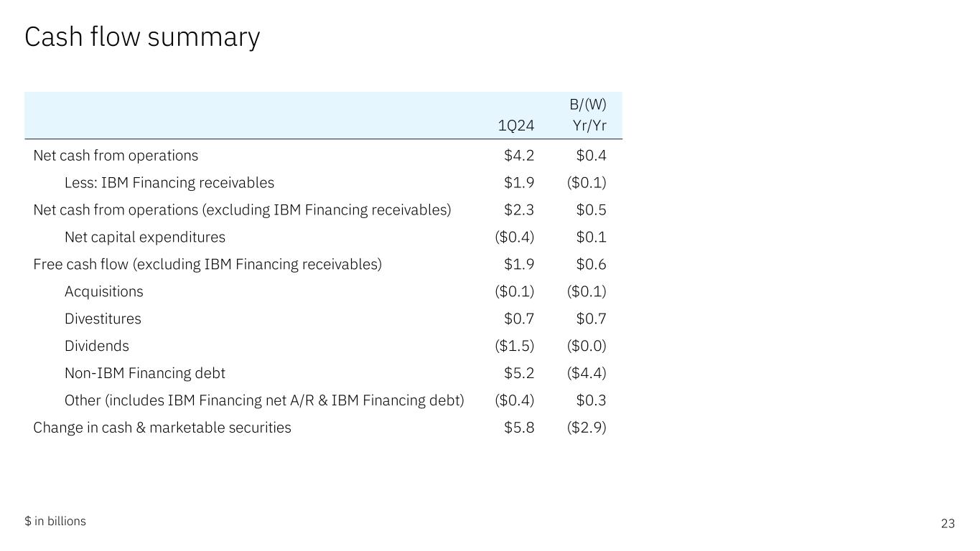The width and height of the screenshot is (980, 551).
Task: Click the B/(W) Yr/Yr column header
Action: [x=588, y=116]
